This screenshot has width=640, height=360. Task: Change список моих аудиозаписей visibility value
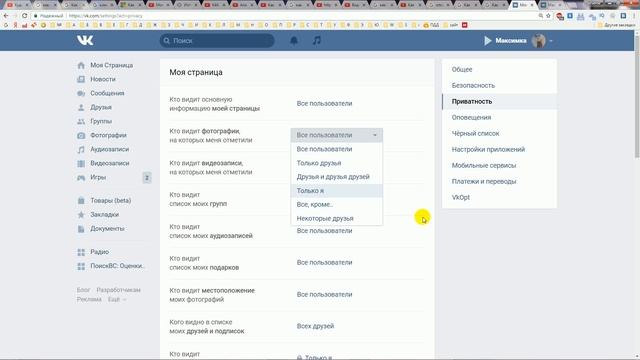click(324, 231)
